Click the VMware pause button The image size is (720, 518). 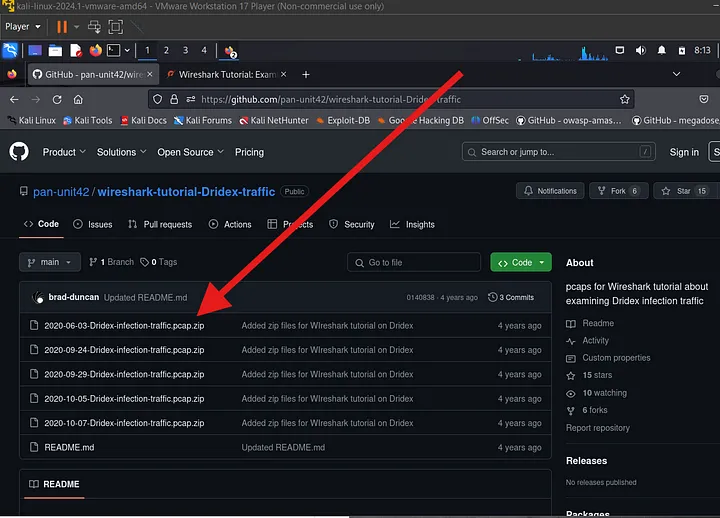(x=62, y=27)
